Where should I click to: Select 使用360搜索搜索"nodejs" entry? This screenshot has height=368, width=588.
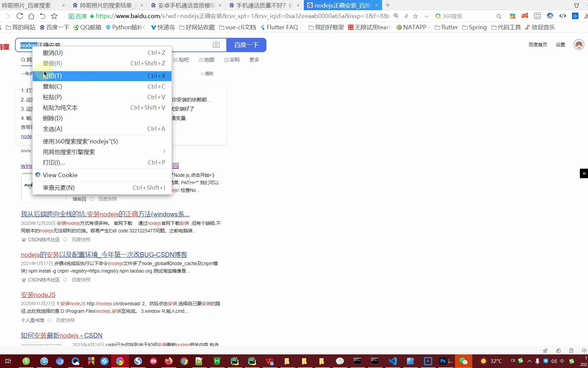click(102, 141)
